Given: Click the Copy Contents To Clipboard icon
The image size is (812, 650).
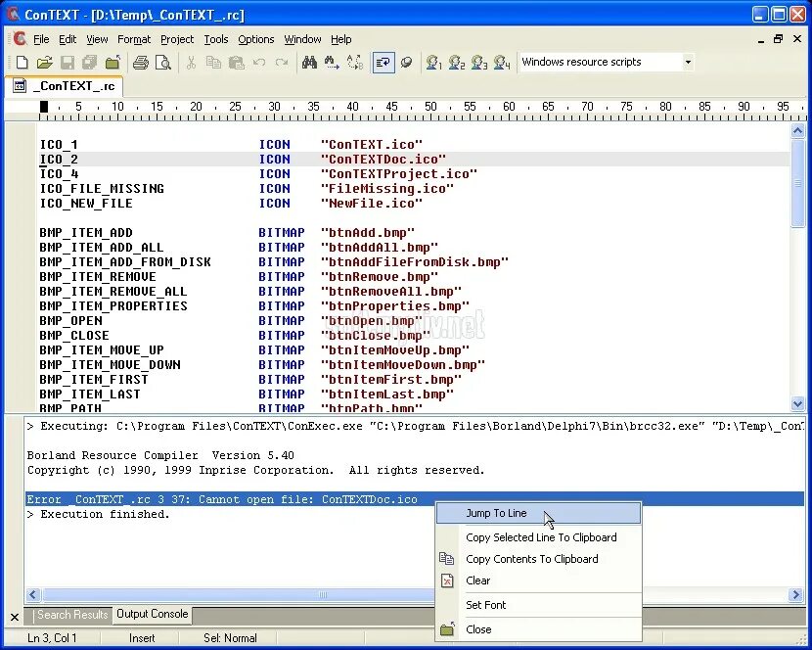Looking at the screenshot, I should 446,558.
